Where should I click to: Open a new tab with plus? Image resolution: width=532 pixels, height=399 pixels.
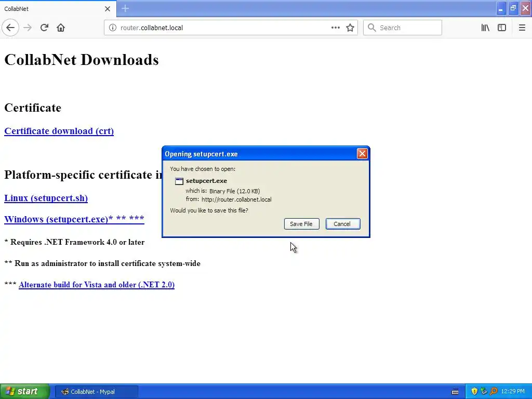(125, 8)
